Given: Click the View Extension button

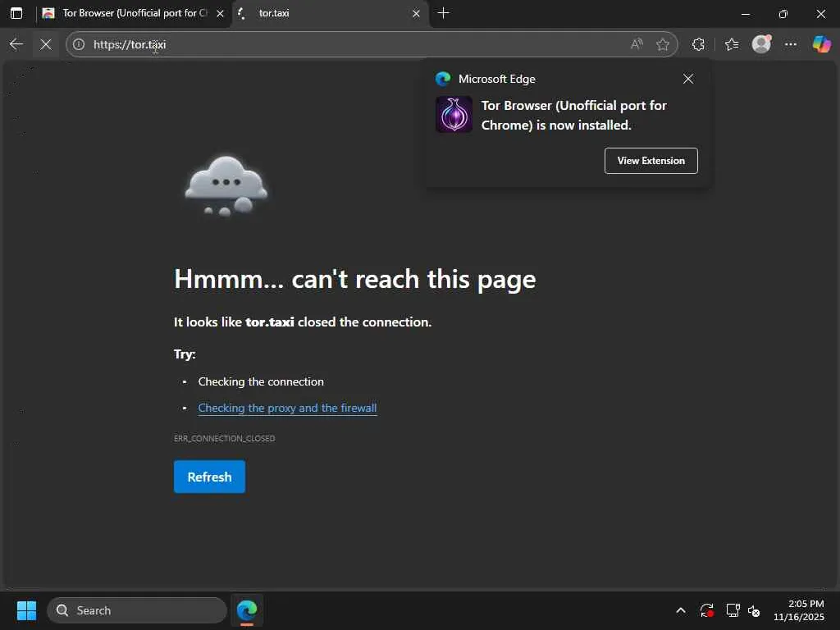Looking at the screenshot, I should 651,161.
